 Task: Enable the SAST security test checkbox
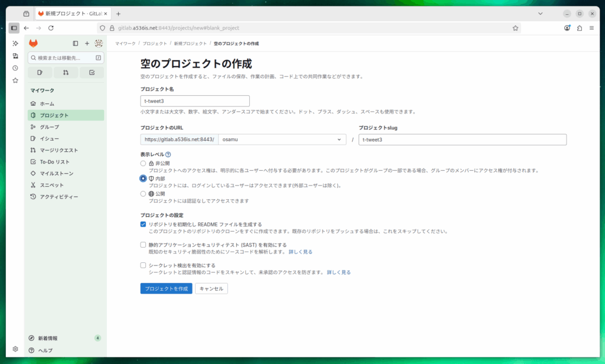[143, 245]
